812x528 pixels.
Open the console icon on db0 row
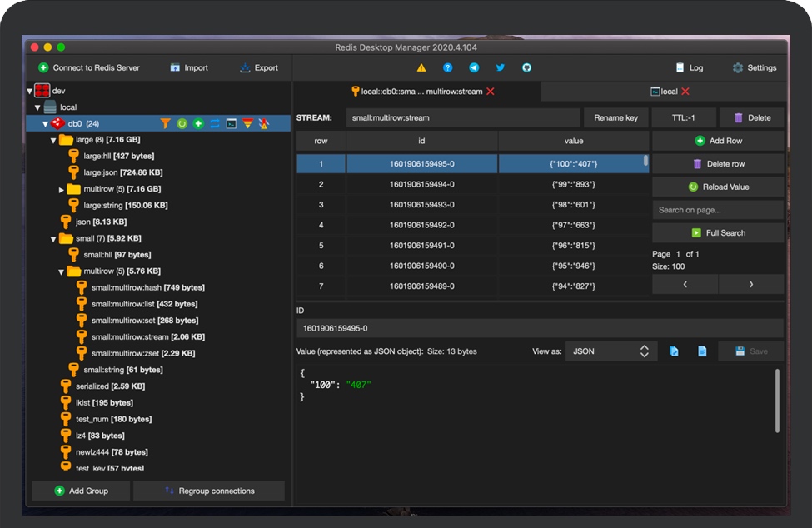pyautogui.click(x=232, y=123)
